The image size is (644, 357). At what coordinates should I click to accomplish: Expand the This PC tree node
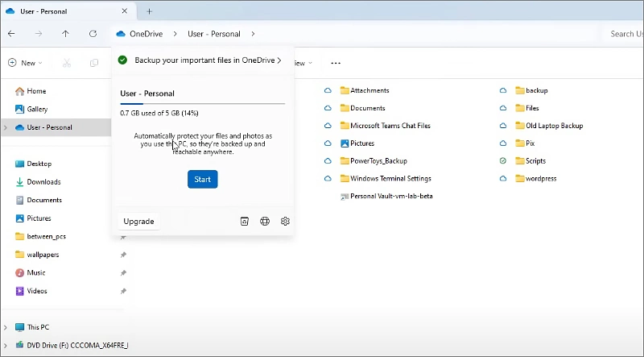[6, 327]
